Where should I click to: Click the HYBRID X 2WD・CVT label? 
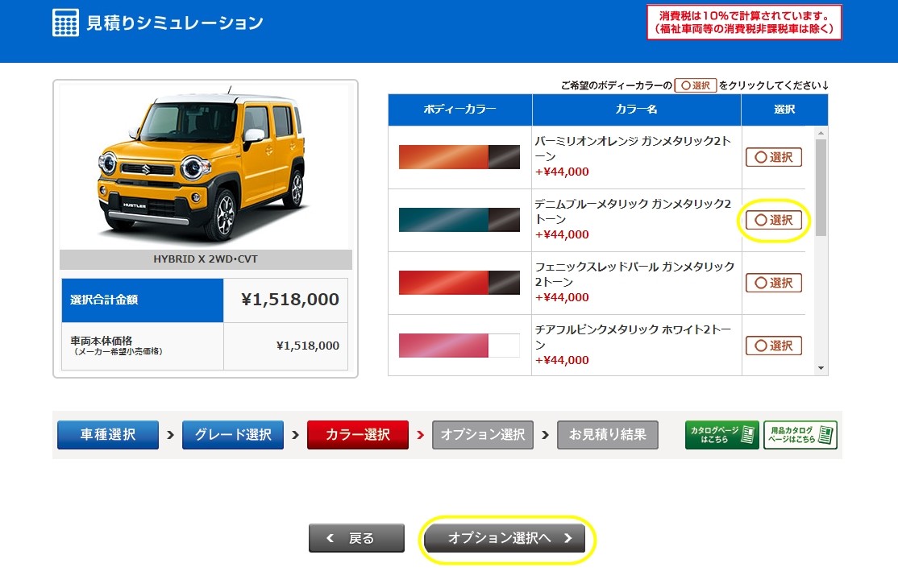click(x=206, y=259)
